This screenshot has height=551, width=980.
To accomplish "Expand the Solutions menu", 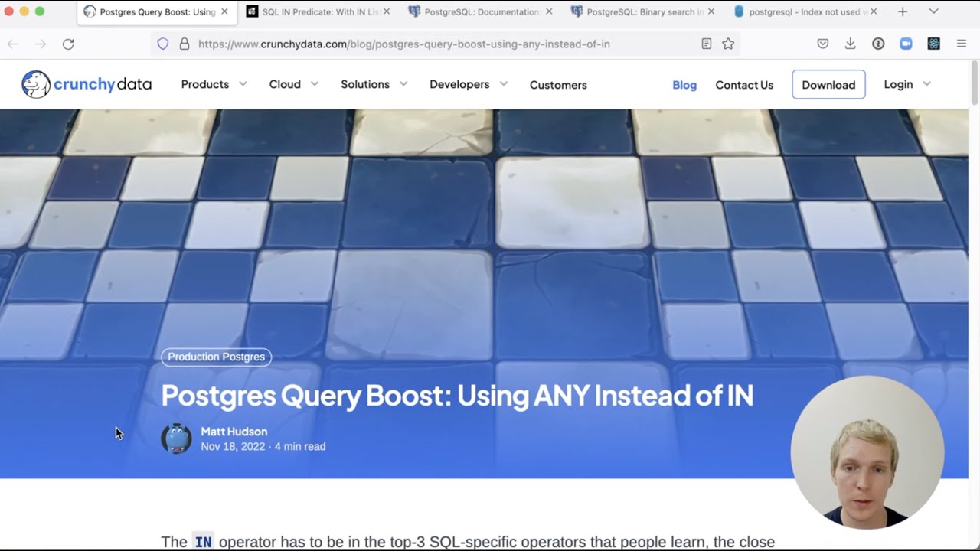I will pyautogui.click(x=374, y=84).
